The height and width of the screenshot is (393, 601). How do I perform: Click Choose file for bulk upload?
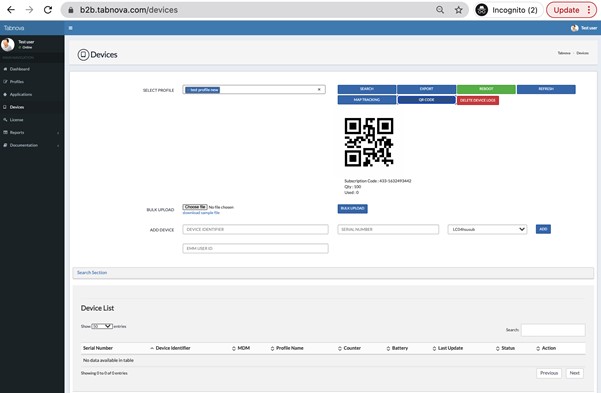195,207
